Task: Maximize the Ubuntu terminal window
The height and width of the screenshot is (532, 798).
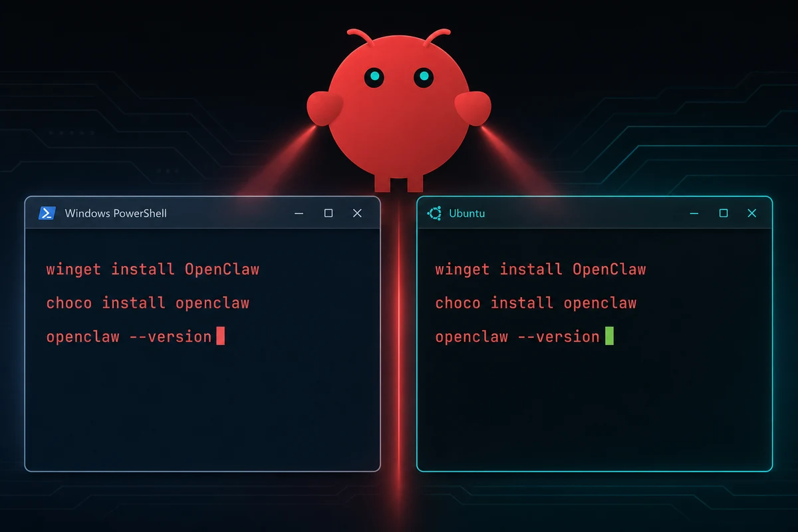Action: click(724, 213)
